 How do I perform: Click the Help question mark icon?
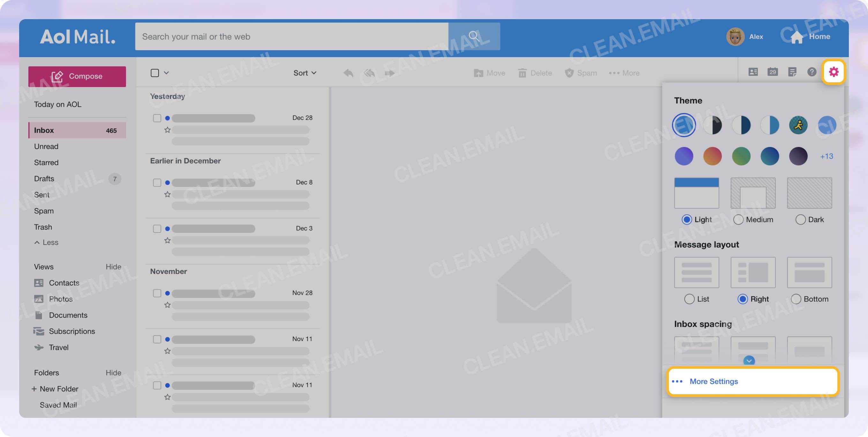pyautogui.click(x=812, y=71)
